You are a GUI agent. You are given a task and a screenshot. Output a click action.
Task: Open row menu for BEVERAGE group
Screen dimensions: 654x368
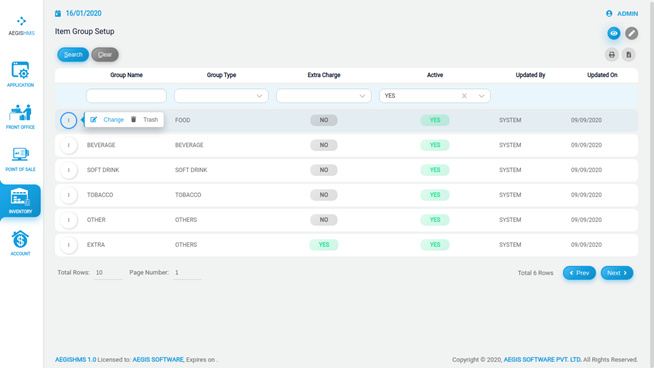coord(68,145)
